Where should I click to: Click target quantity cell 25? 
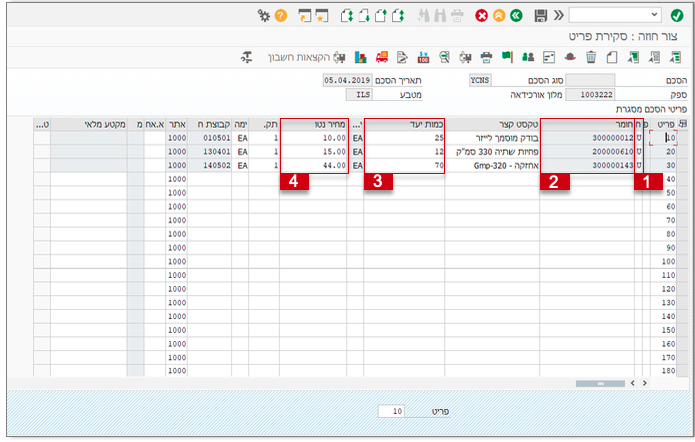(x=404, y=138)
